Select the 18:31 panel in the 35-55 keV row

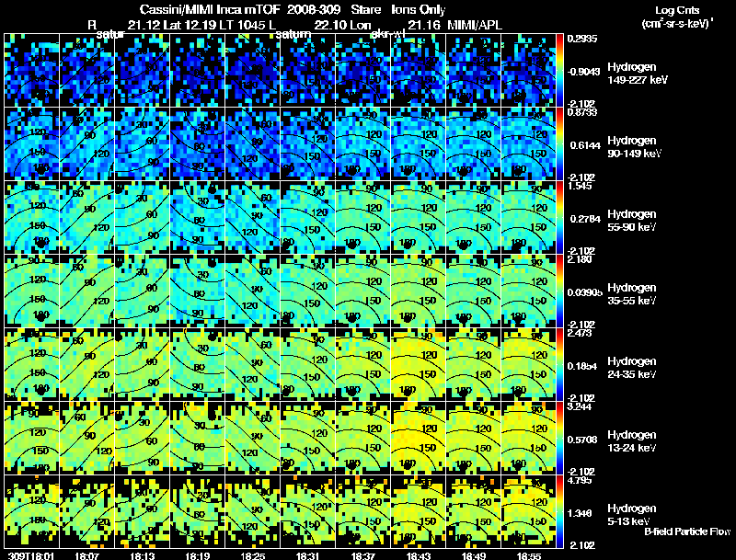tap(308, 291)
